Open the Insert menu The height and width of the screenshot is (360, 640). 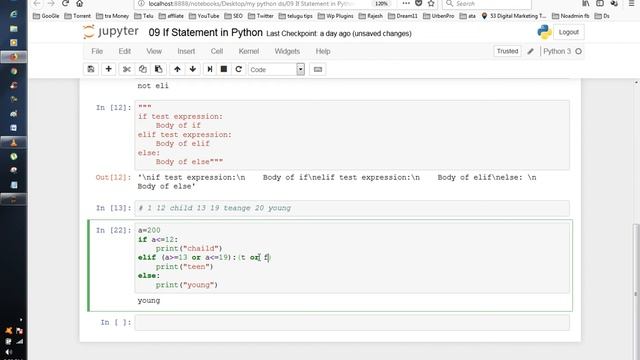pos(186,51)
